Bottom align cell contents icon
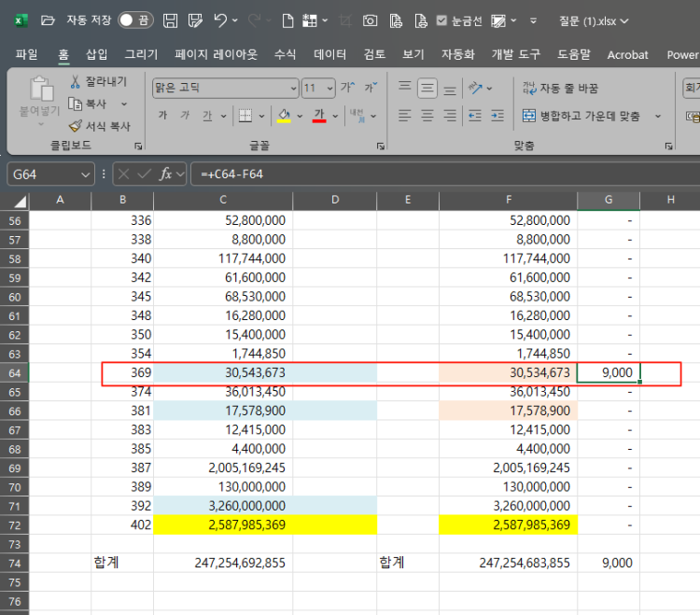Image resolution: width=700 pixels, height=615 pixels. [x=450, y=90]
